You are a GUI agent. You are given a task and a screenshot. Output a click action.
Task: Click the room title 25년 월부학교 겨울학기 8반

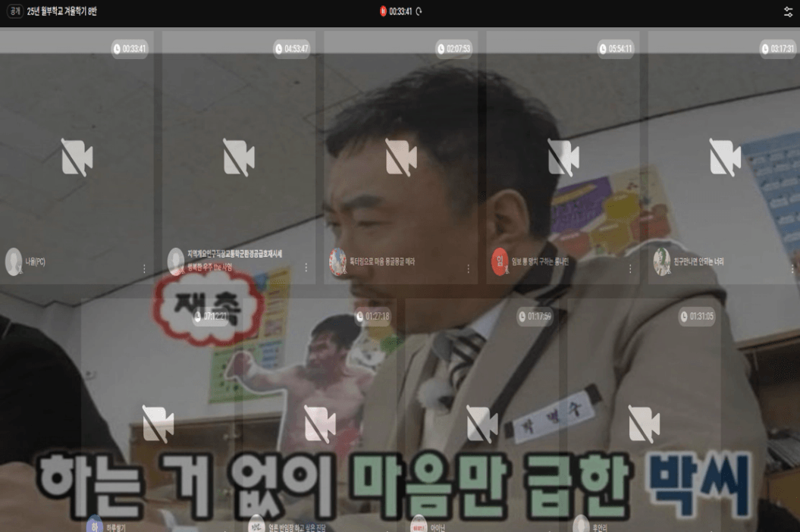61,11
